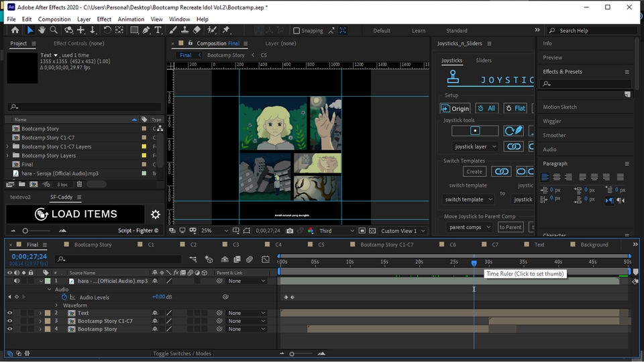Viewport: 644px width, 362px height.
Task: Click the SF-Caddy thumbnail size slider
Action: point(37,231)
